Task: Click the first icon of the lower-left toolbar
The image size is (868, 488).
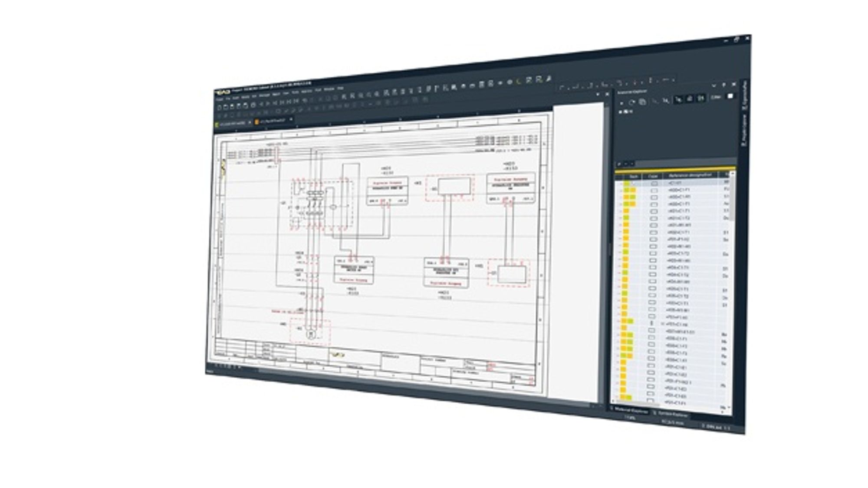Action: [x=219, y=108]
